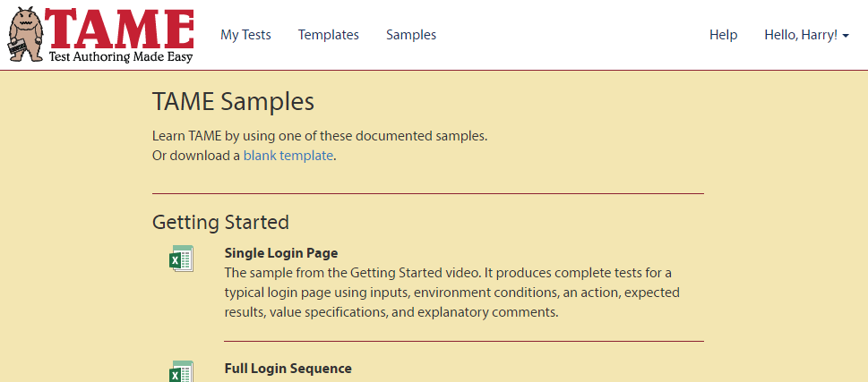Click the Getting Started section heading
Screen dimensions: 868x382
tap(220, 222)
